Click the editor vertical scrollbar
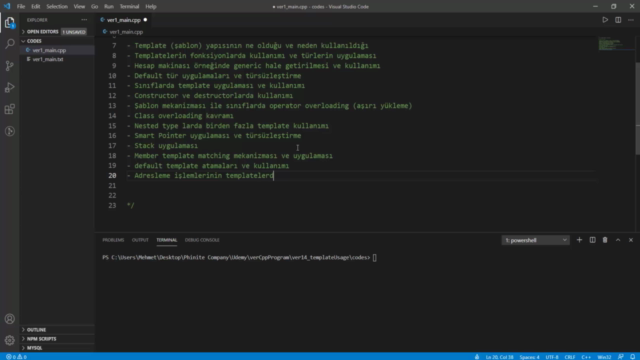This screenshot has width=640, height=360. click(x=638, y=108)
